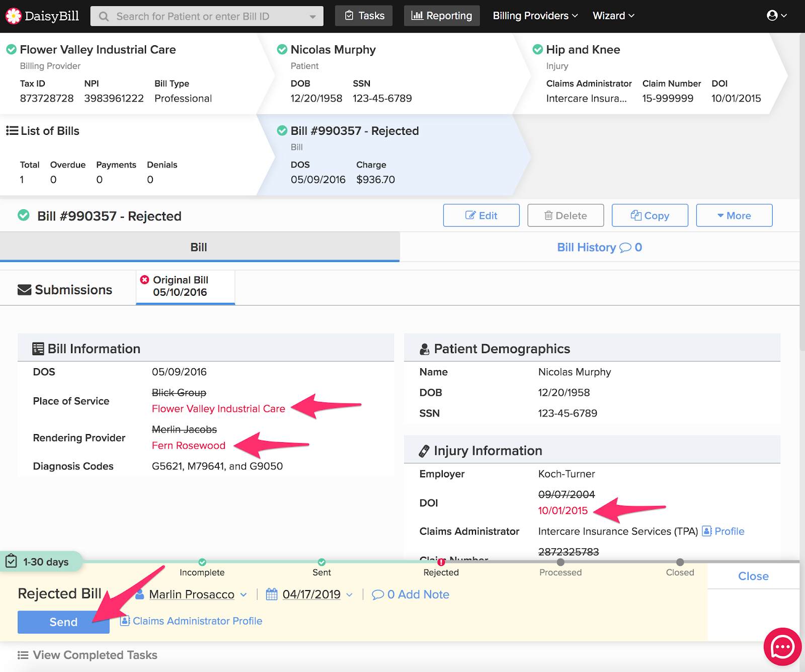805x672 pixels.
Task: Open the More actions dropdown
Action: point(734,215)
